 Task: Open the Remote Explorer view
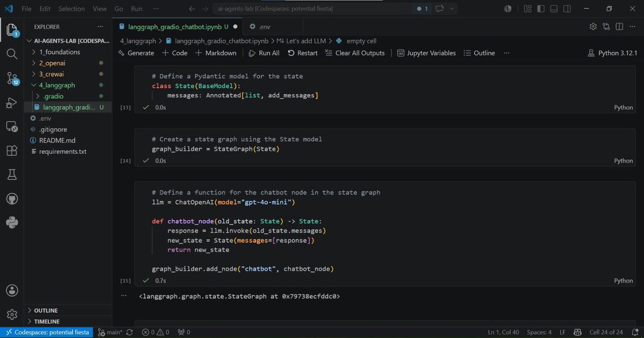12,127
